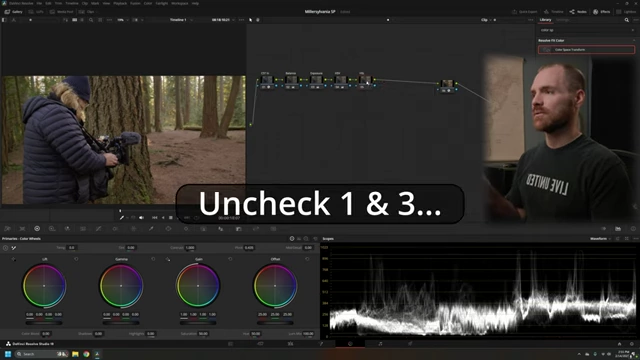Reset the Lift color wheel
640x360 pixels.
76,259
